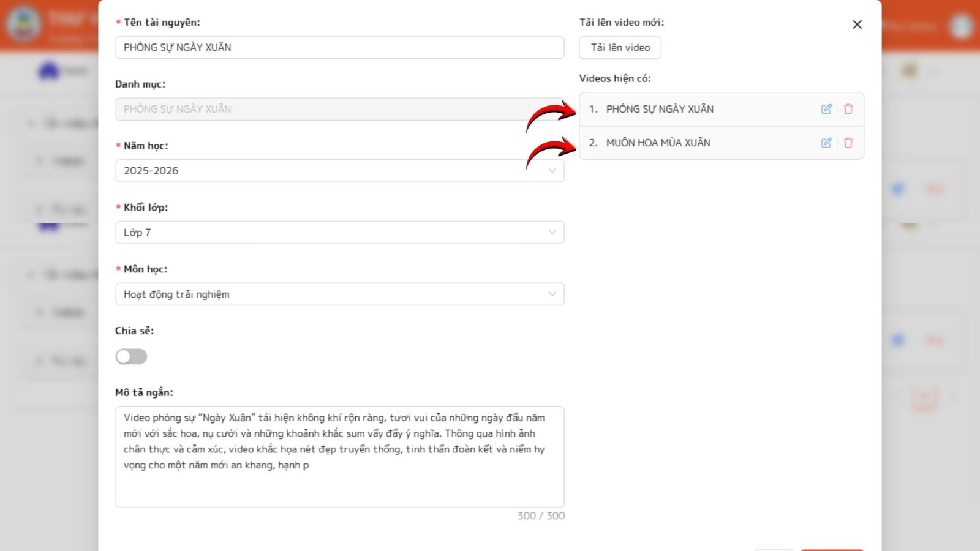Remove MUÔN HOA MÙA XUÂN with trash icon
980x551 pixels.
(x=848, y=143)
